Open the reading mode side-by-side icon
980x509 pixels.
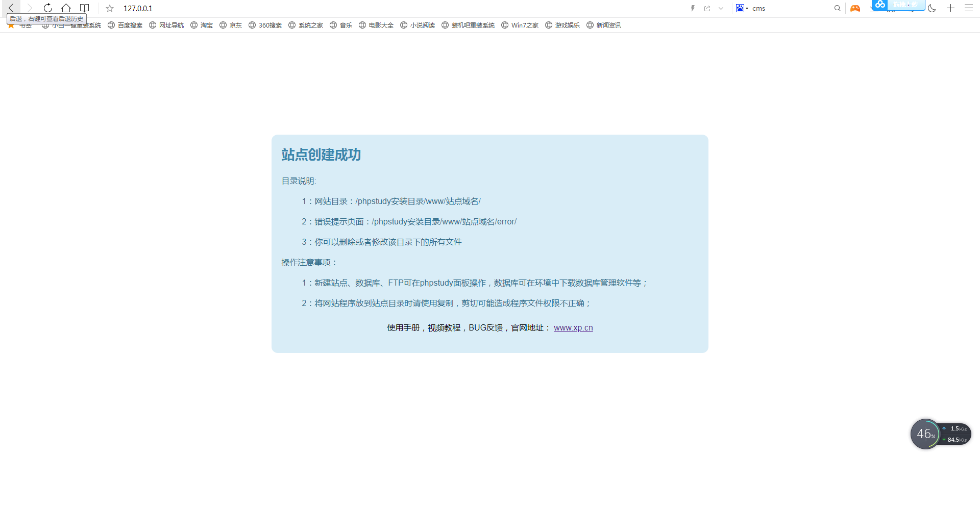84,8
